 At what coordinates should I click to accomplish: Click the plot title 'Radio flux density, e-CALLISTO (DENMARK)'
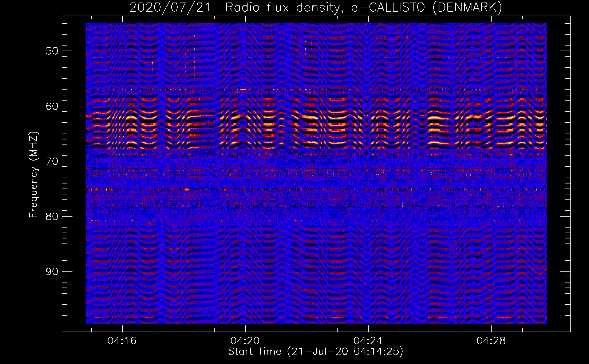click(364, 8)
